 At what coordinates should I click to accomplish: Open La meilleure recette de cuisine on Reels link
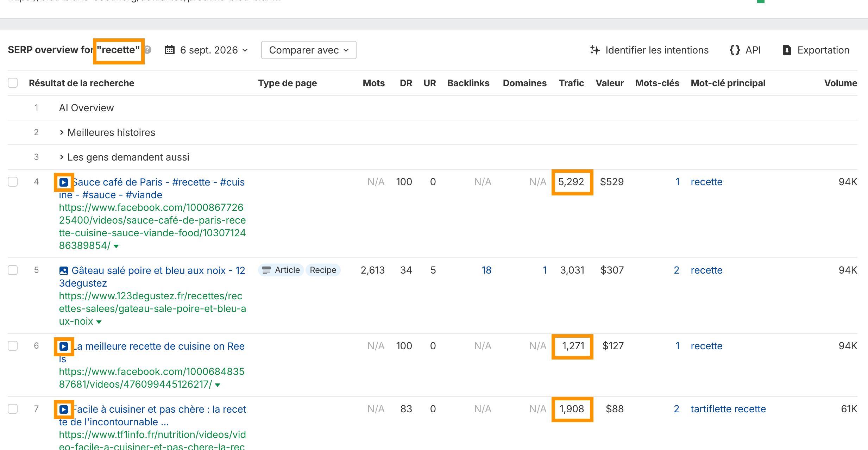152,352
